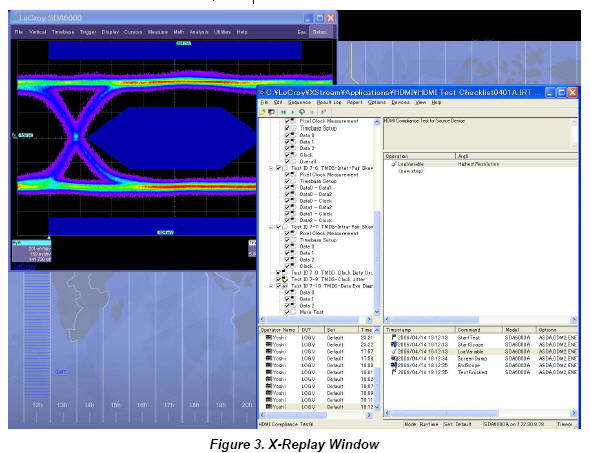
Task: Click the icon beside EndScope log entry
Action: pyautogui.click(x=394, y=365)
